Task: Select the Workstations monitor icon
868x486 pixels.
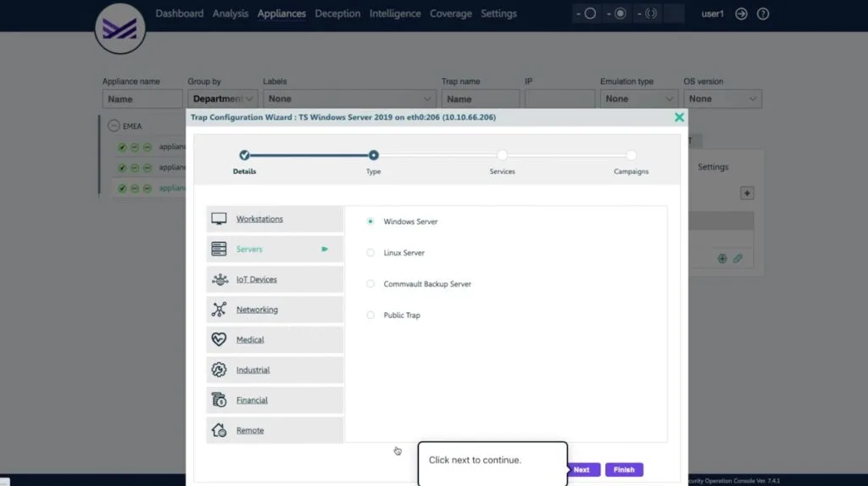Action: point(219,219)
